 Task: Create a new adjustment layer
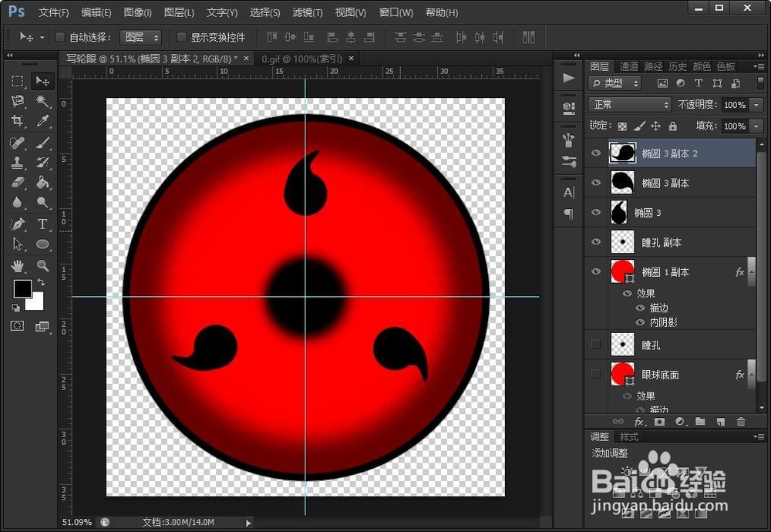click(680, 422)
